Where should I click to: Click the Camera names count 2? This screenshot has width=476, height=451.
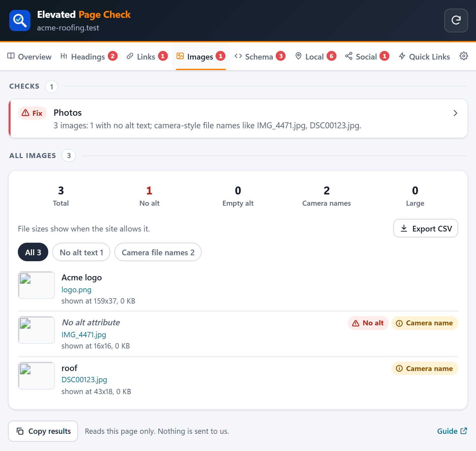point(327,190)
